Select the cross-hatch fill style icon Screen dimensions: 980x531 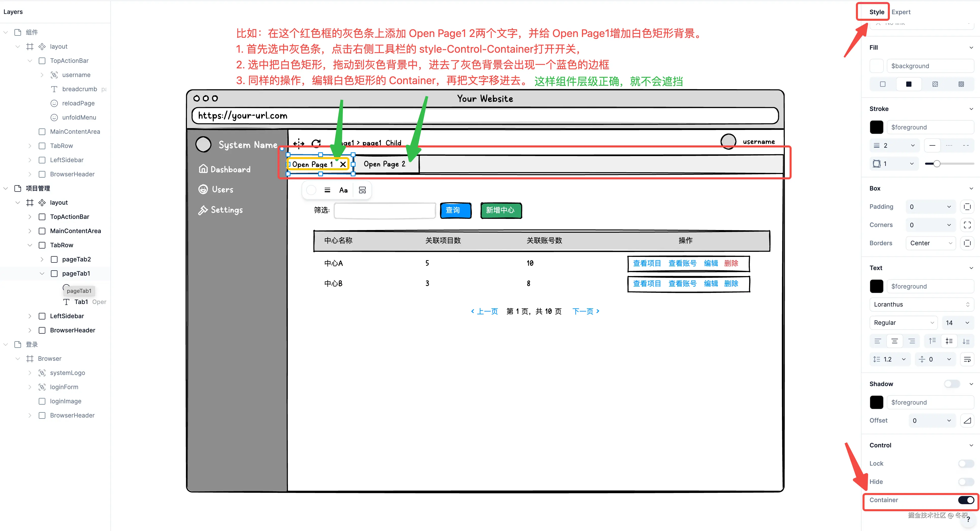tap(961, 84)
